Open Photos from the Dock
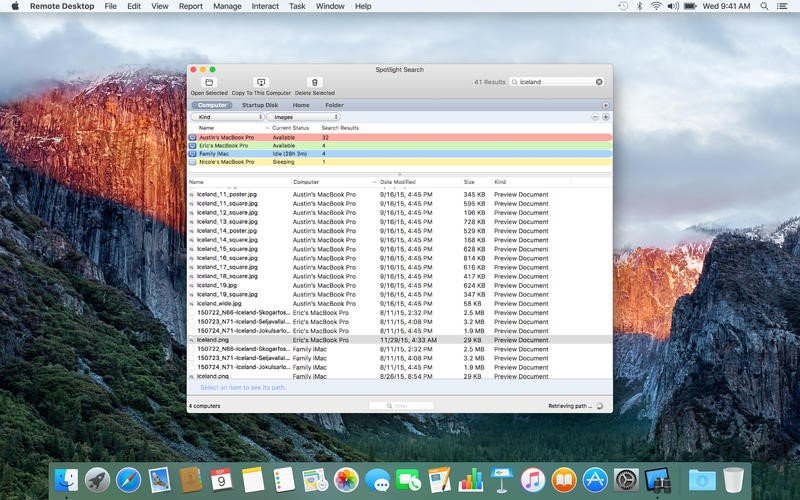The width and height of the screenshot is (800, 500). pyautogui.click(x=346, y=480)
